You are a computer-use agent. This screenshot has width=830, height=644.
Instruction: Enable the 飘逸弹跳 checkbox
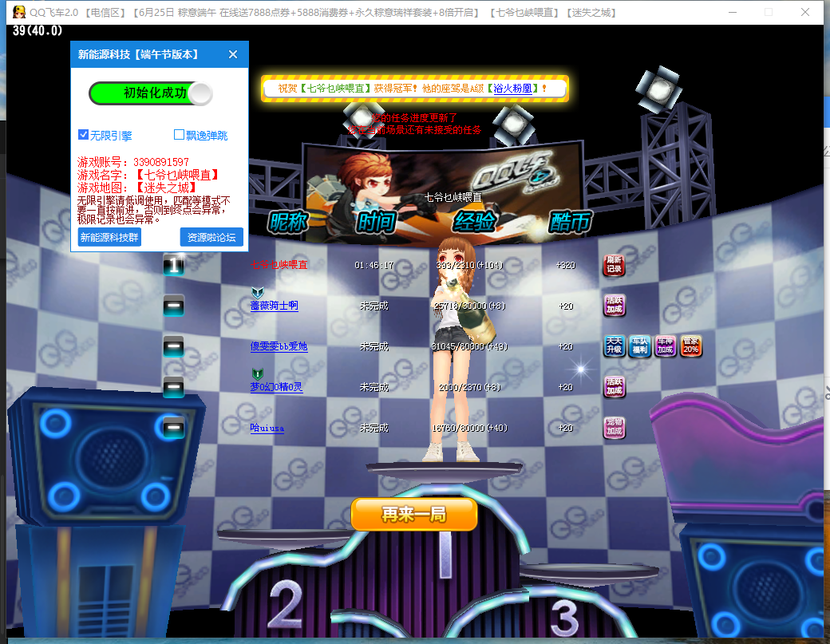179,134
